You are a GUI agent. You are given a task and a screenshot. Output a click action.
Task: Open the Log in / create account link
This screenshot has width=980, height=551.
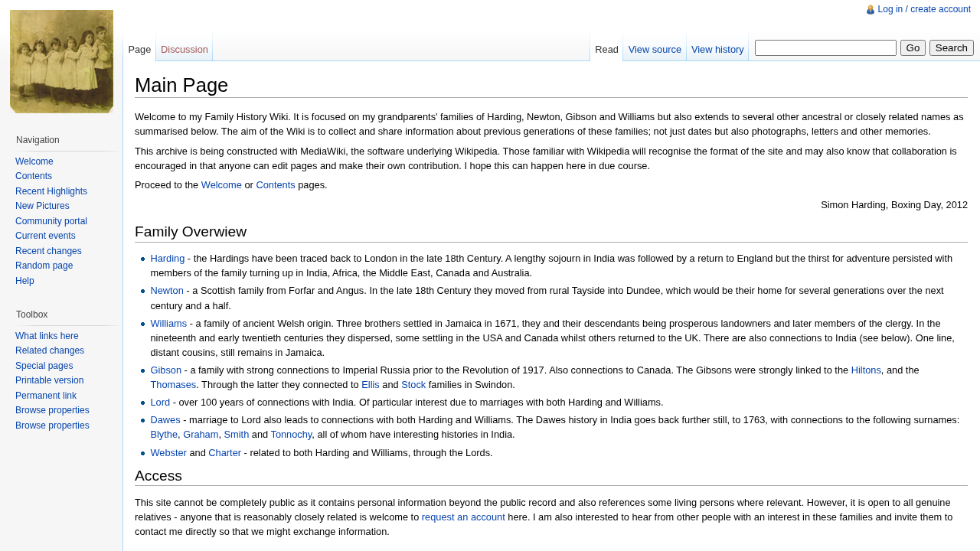[x=923, y=9]
